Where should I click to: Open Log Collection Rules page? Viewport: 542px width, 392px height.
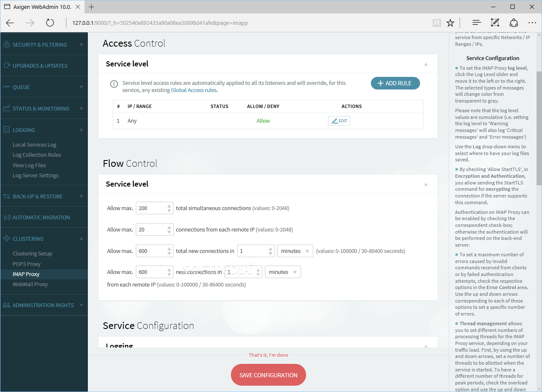click(37, 155)
